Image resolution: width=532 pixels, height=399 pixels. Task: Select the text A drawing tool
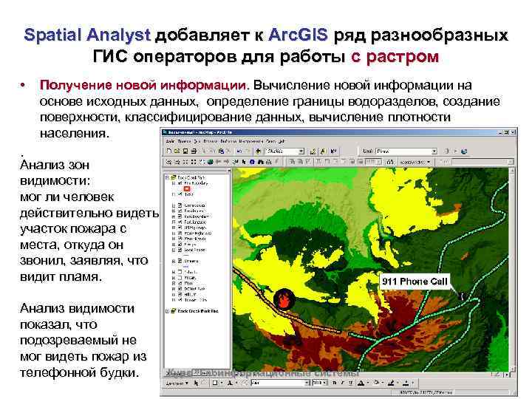(230, 383)
